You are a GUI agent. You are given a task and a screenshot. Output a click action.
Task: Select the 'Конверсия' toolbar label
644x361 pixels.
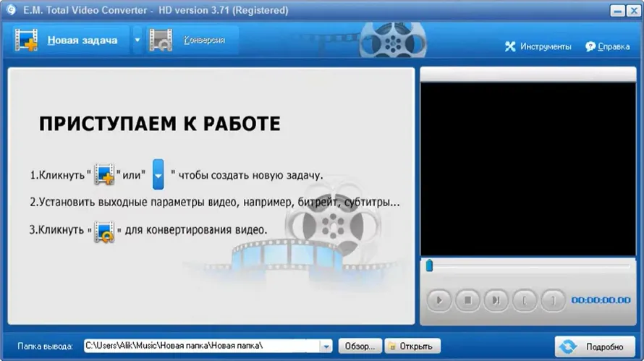coord(204,40)
